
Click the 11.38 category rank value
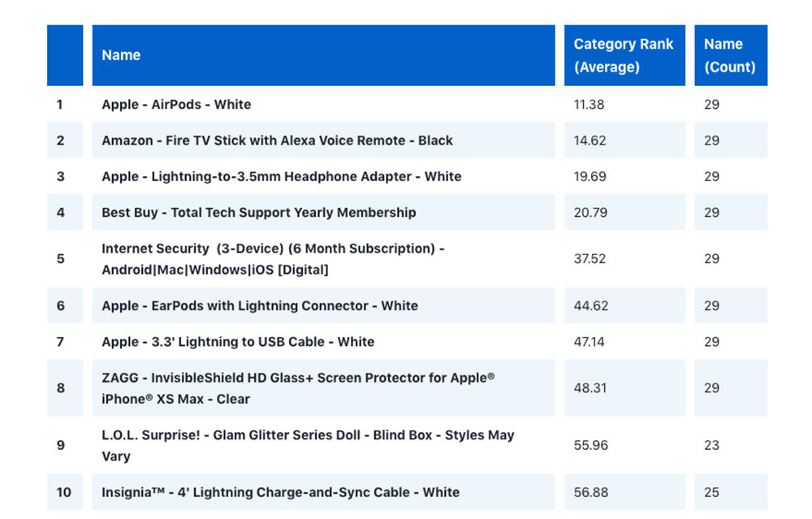point(589,105)
